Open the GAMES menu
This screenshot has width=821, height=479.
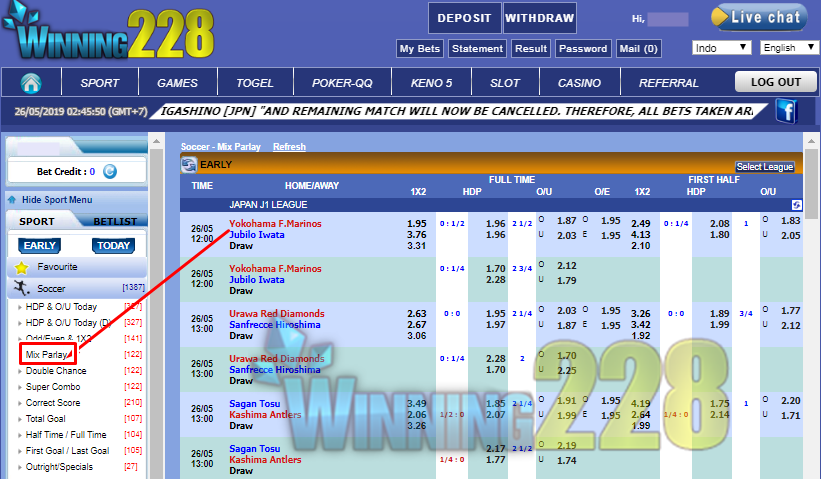click(x=177, y=83)
